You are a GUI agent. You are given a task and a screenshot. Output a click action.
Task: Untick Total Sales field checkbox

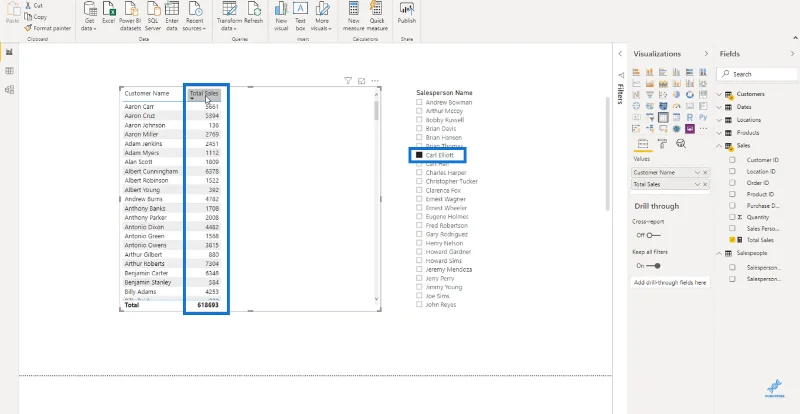tap(732, 239)
